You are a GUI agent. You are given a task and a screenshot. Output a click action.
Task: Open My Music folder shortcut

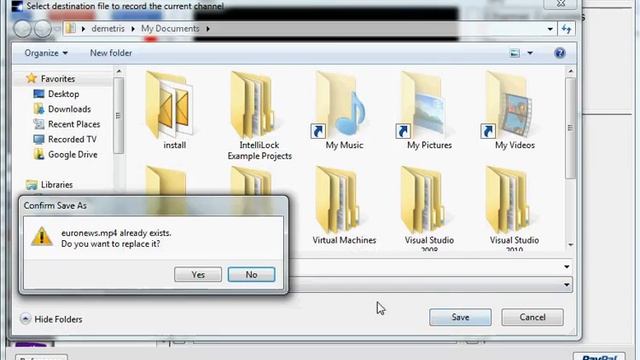[x=344, y=111]
